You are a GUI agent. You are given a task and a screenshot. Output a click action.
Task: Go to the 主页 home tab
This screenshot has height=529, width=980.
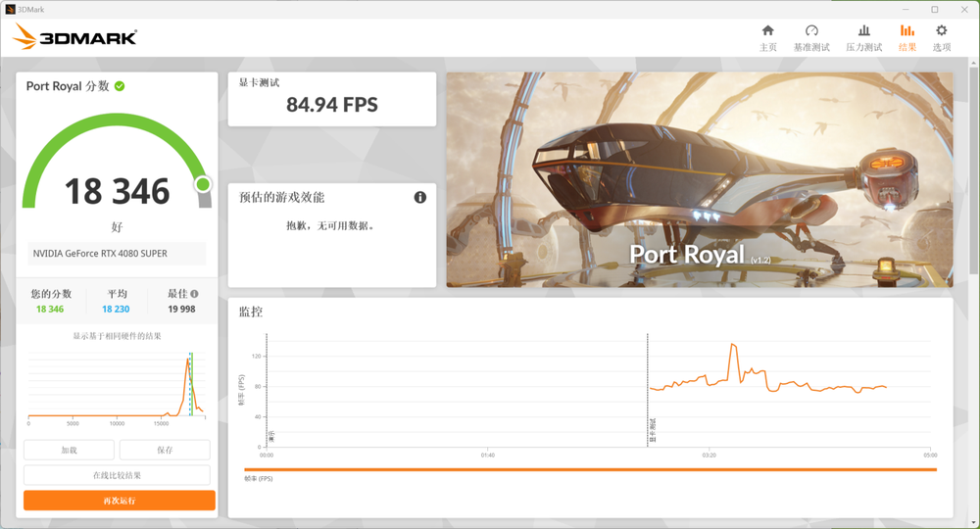point(767,37)
